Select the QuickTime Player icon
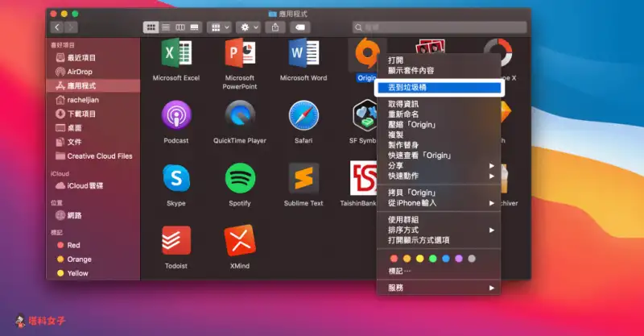 click(240, 115)
